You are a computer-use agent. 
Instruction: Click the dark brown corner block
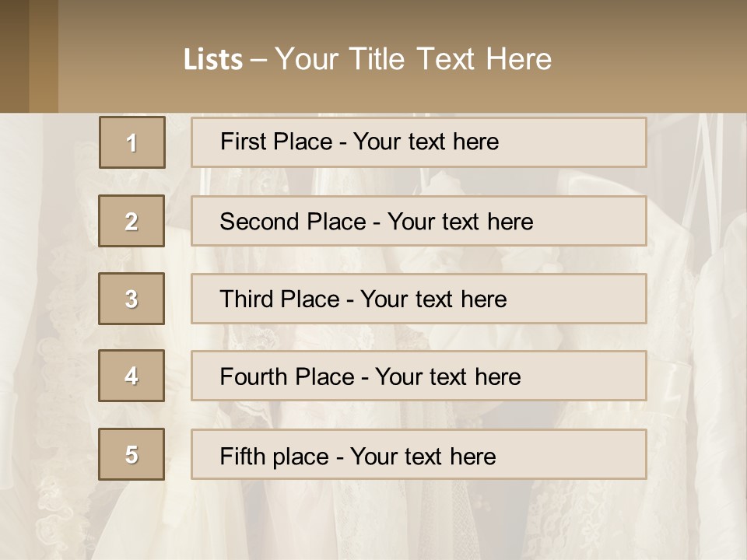click(x=14, y=56)
